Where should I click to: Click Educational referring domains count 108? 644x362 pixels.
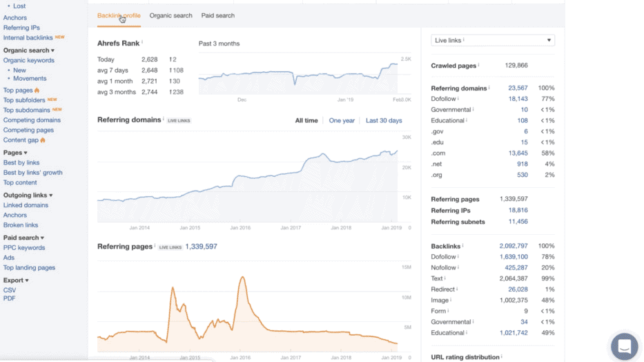click(523, 120)
